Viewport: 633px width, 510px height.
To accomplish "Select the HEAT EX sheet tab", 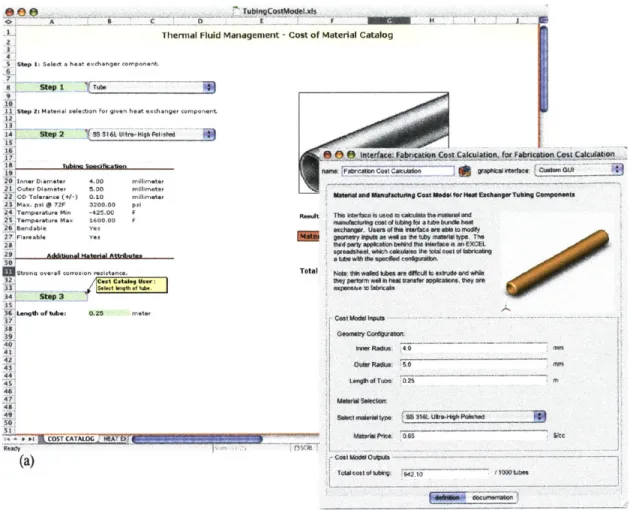I will click(114, 439).
